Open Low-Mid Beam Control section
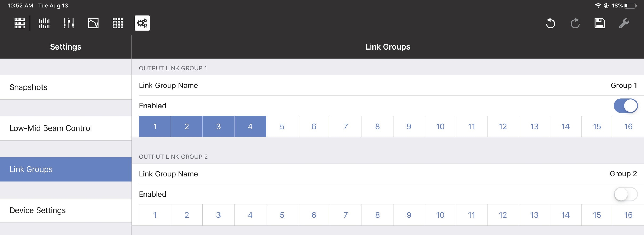The width and height of the screenshot is (644, 235). pyautogui.click(x=66, y=128)
